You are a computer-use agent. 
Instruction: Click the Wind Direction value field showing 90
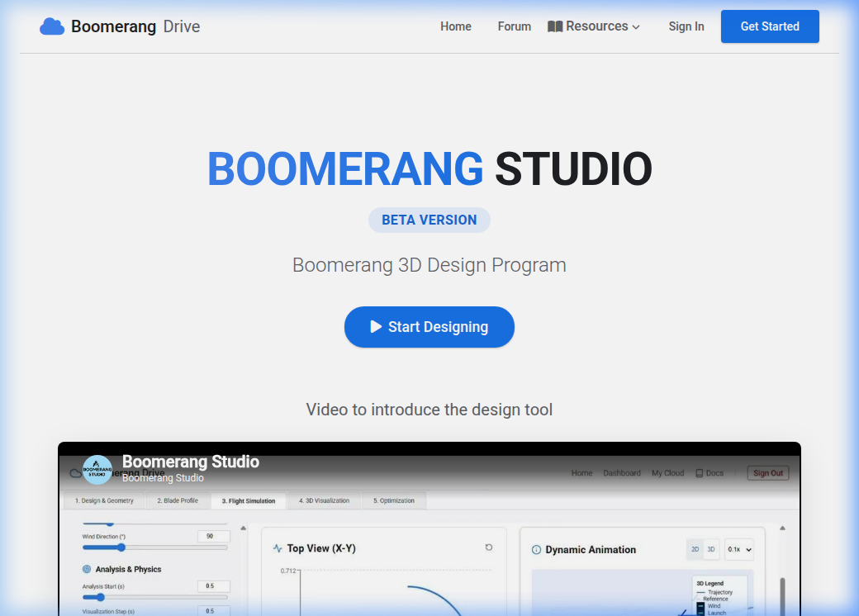pyautogui.click(x=214, y=536)
